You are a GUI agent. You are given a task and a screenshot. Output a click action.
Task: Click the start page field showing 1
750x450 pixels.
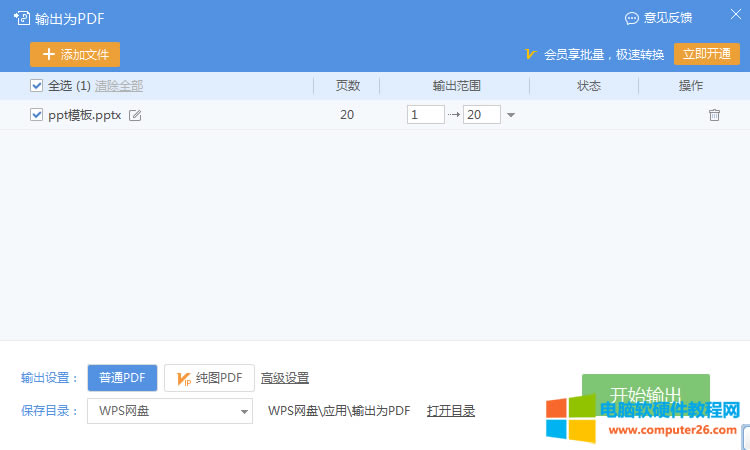click(x=425, y=115)
